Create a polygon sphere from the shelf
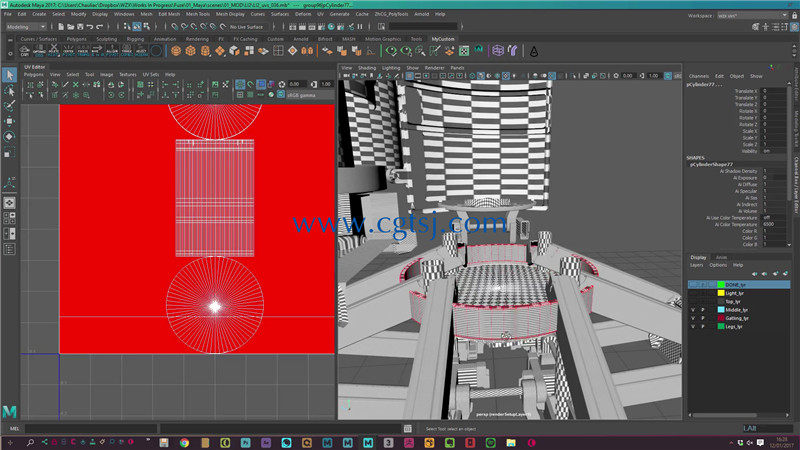The width and height of the screenshot is (800, 450). click(x=176, y=51)
